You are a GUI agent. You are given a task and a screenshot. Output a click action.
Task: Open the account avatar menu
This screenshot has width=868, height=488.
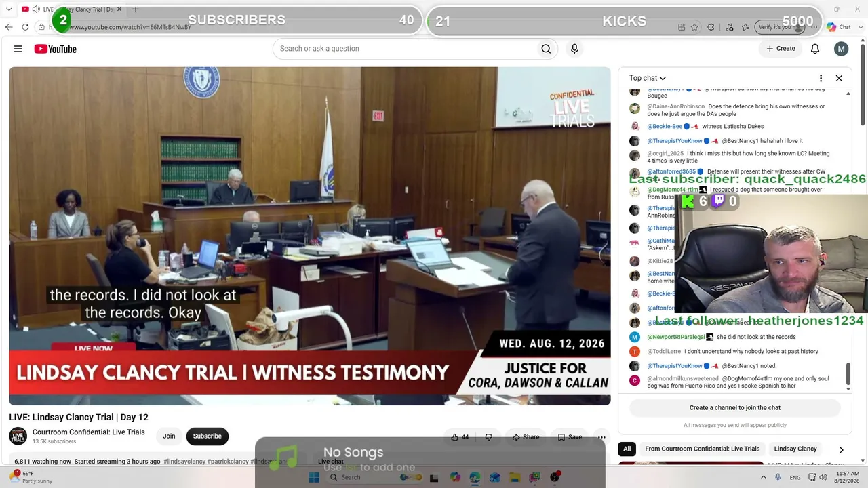842,49
